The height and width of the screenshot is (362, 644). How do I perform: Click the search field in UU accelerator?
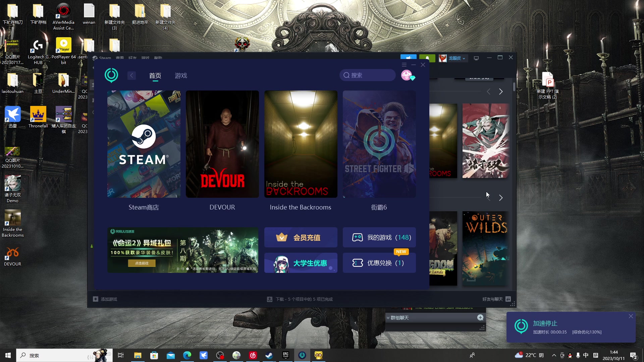coord(368,75)
